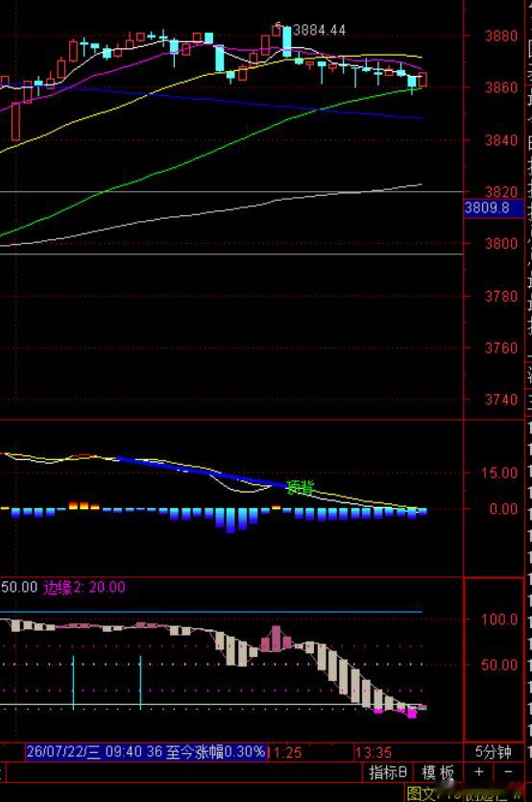Select the 3809.8 highlighted price tag
Image resolution: width=532 pixels, height=802 pixels.
point(494,207)
